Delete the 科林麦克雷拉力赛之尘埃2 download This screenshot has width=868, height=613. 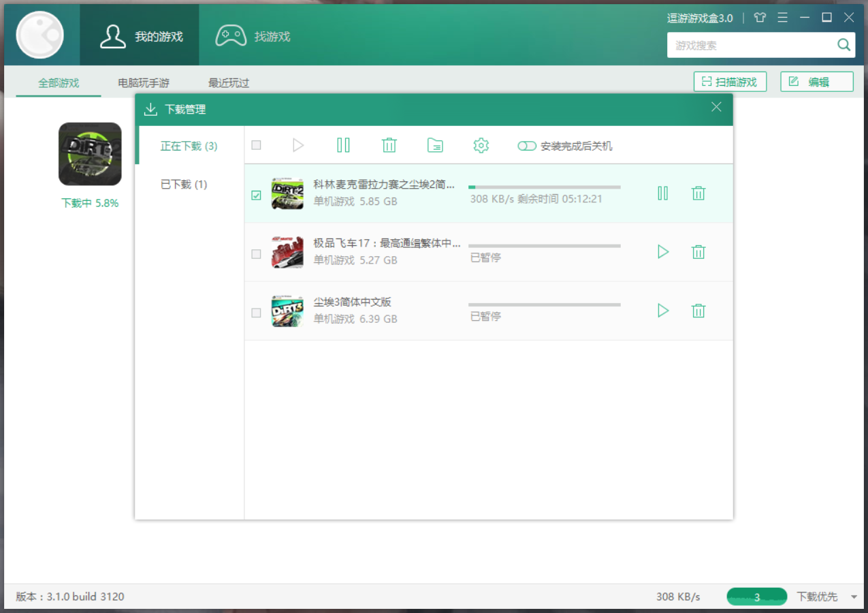[x=698, y=193]
